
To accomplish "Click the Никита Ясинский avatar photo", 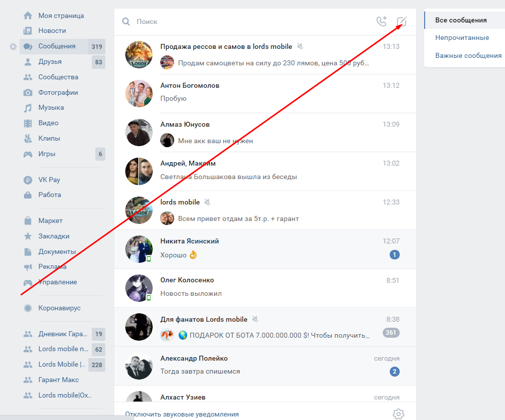I will tap(139, 249).
